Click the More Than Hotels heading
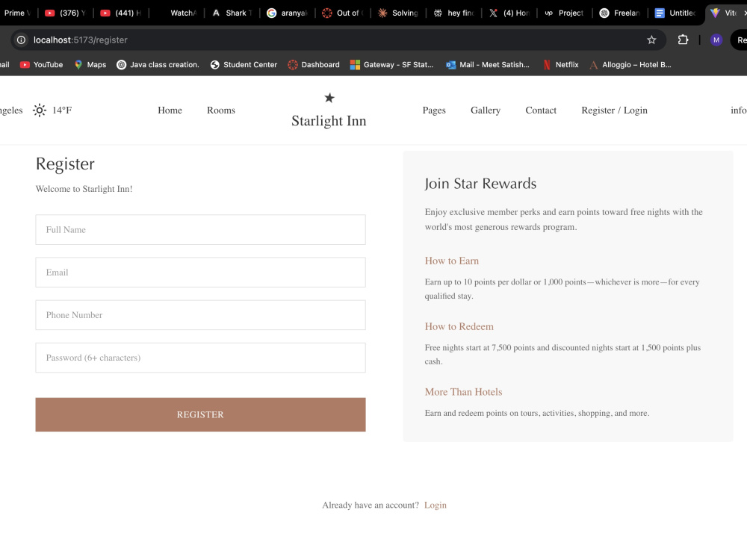 [464, 393]
